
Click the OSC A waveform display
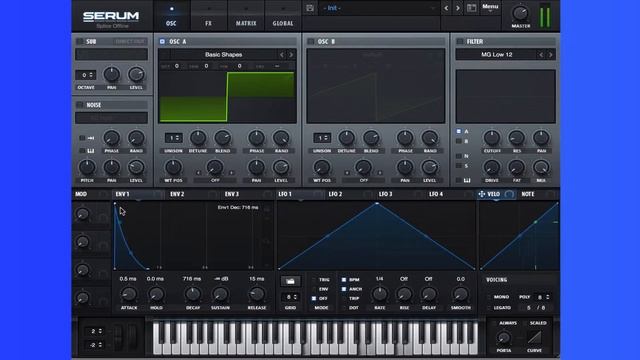(x=227, y=97)
